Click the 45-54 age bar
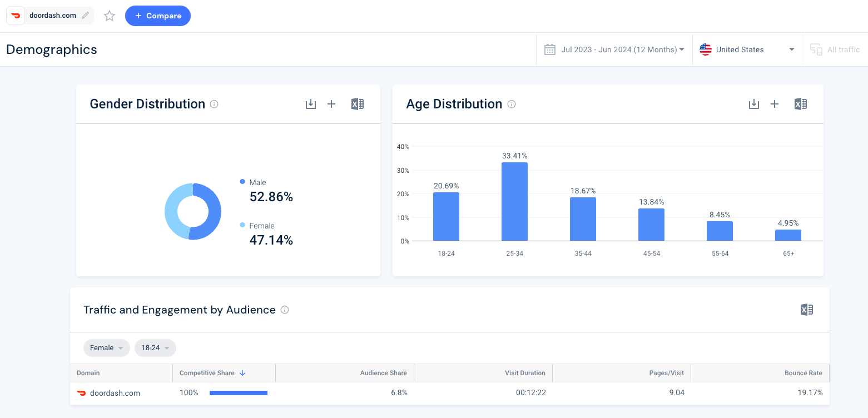 point(651,225)
